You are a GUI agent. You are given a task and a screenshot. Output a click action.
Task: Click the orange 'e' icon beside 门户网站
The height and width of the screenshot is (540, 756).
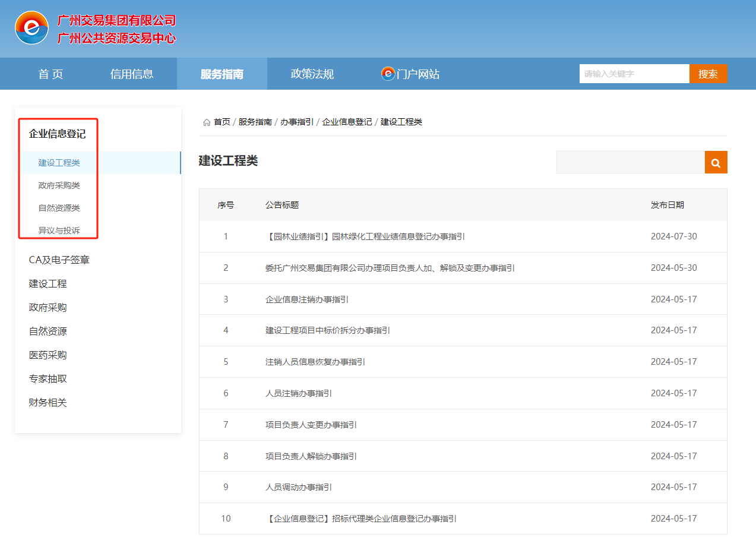(387, 73)
